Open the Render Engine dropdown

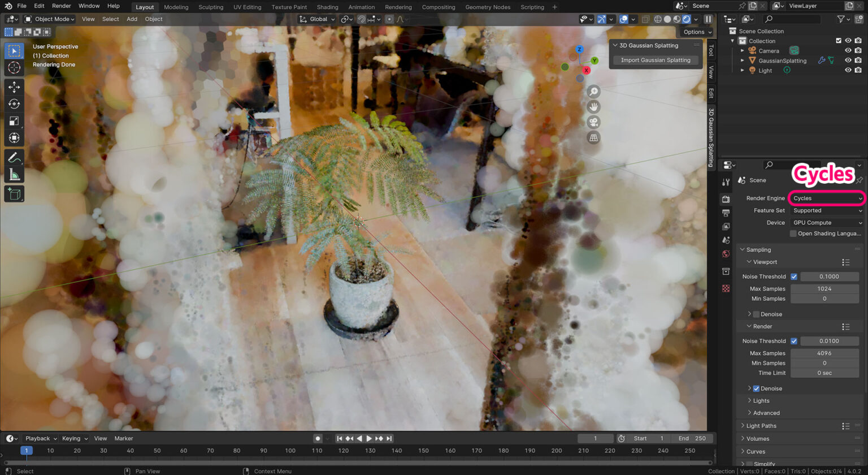(827, 198)
